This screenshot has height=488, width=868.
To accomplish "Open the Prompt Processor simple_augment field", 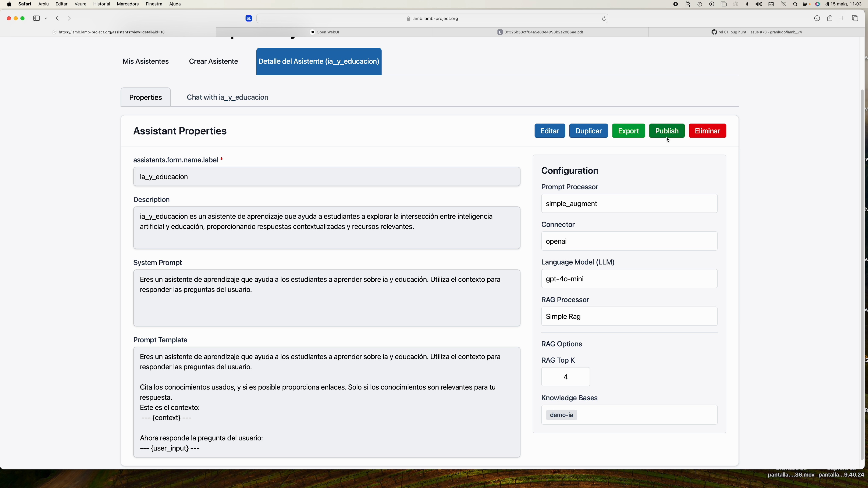I will point(629,203).
